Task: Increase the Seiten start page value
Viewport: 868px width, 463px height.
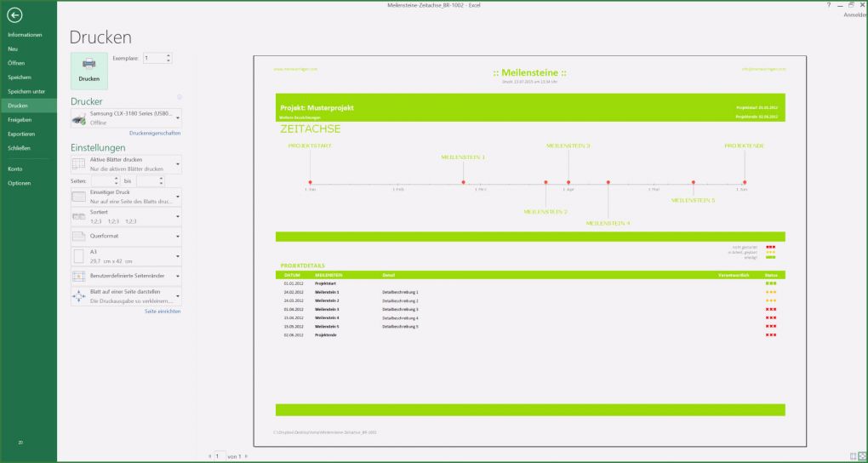Action: 116,179
